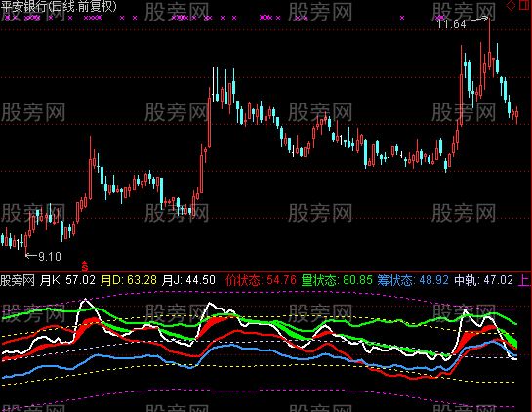Viewport: 532px width, 412px height.
Task: Click the lowest candle marked 9.10
Action: pyautogui.click(x=25, y=241)
